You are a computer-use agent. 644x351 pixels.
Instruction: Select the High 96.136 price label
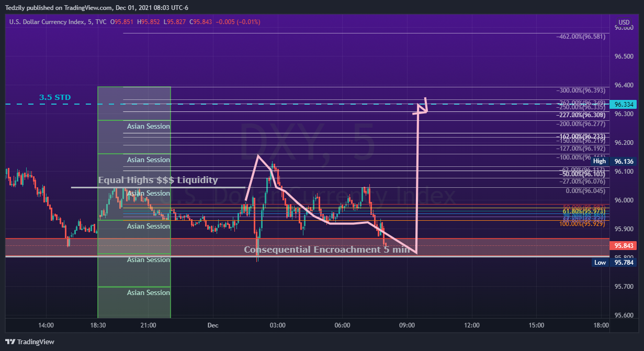pyautogui.click(x=614, y=162)
